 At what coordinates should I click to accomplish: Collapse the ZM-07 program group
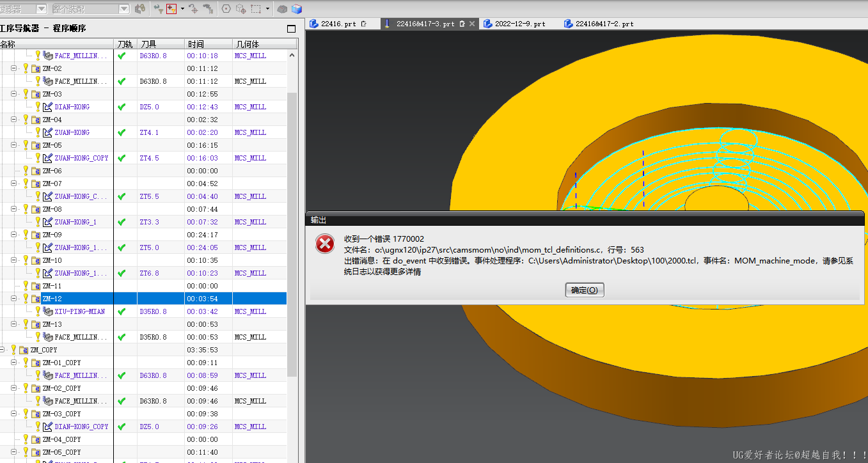coord(14,184)
